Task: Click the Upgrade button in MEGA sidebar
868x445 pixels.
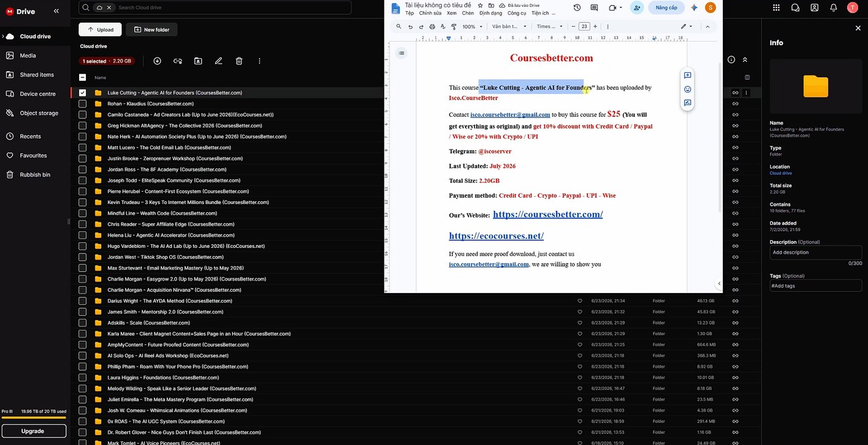Action: click(x=33, y=431)
